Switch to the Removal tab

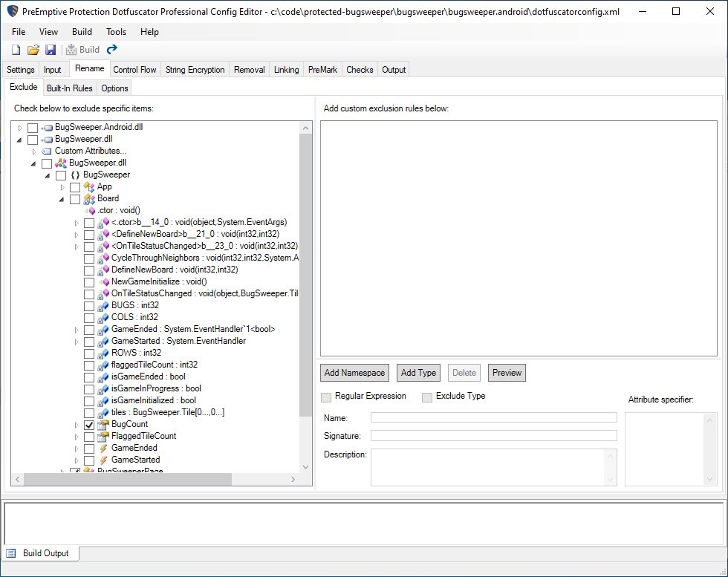(x=250, y=70)
